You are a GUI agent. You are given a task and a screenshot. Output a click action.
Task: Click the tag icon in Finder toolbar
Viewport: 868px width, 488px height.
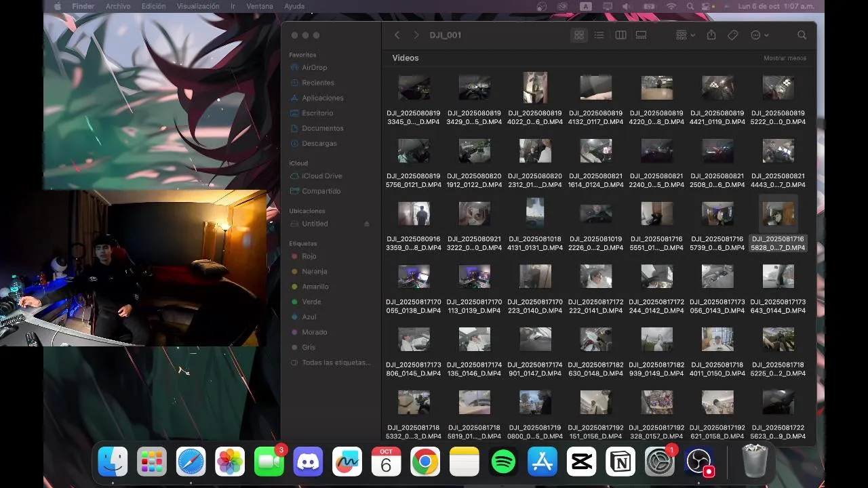coord(733,35)
